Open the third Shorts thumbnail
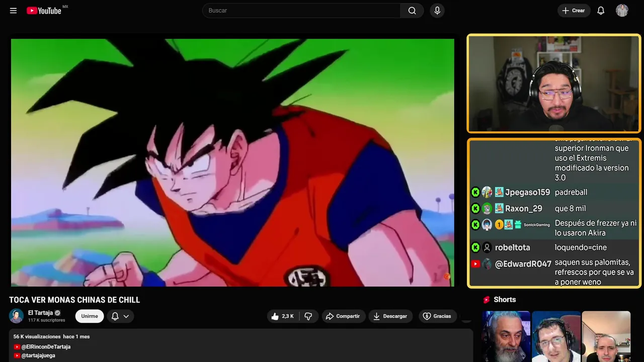The image size is (644, 362). pos(606,336)
